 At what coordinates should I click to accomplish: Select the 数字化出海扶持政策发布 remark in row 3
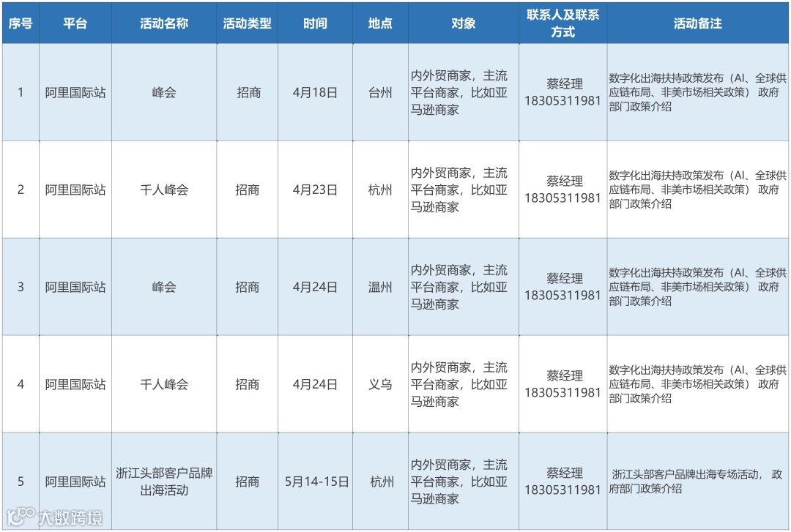pyautogui.click(x=698, y=287)
